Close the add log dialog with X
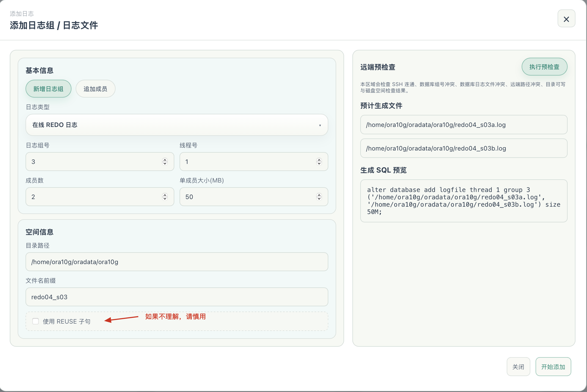 coord(566,19)
